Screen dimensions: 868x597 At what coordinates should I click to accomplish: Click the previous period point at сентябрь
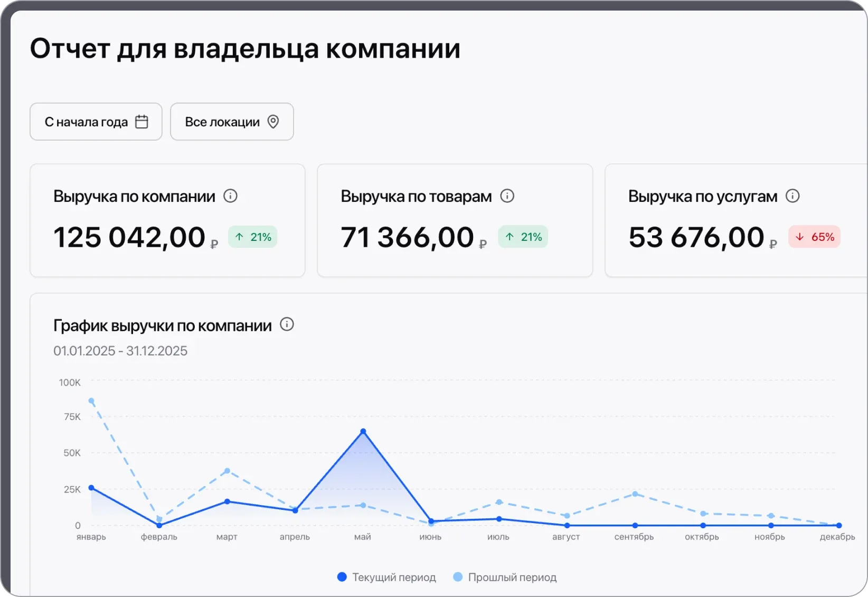[635, 494]
